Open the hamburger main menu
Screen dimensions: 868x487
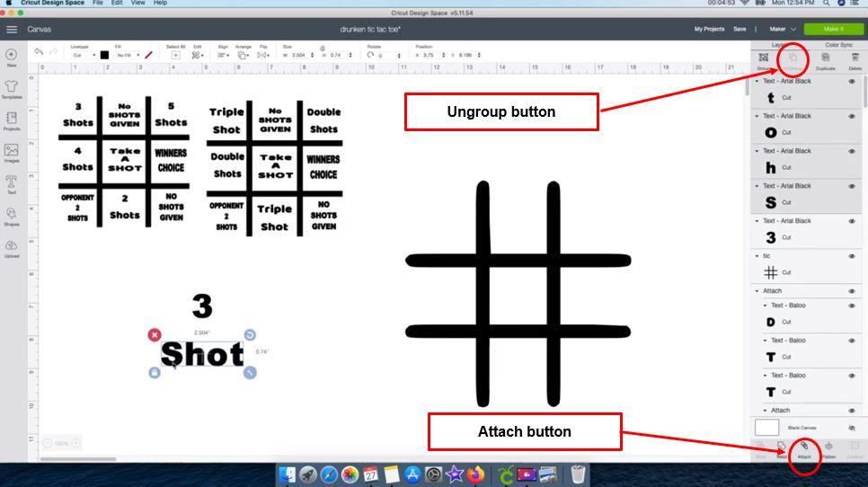point(12,30)
